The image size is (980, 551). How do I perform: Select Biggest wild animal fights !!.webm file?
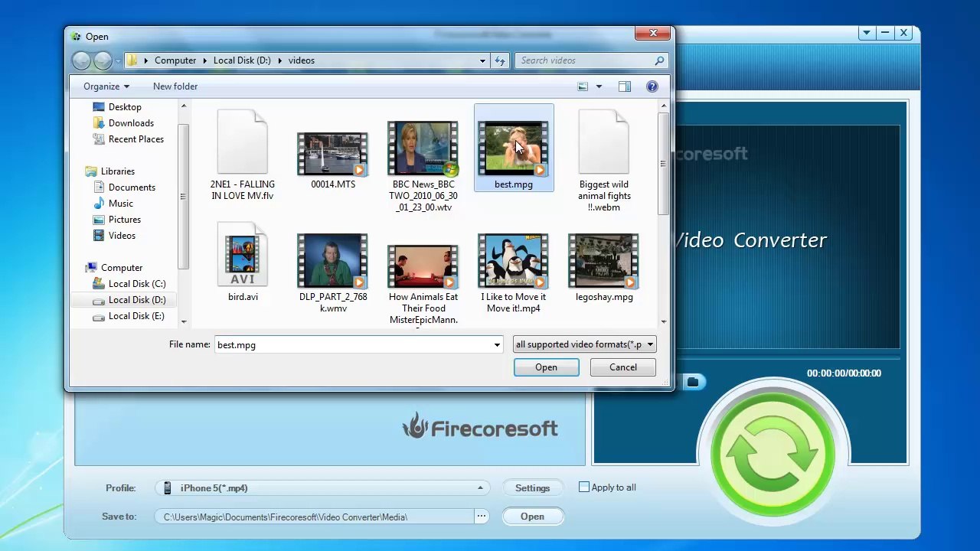click(604, 161)
